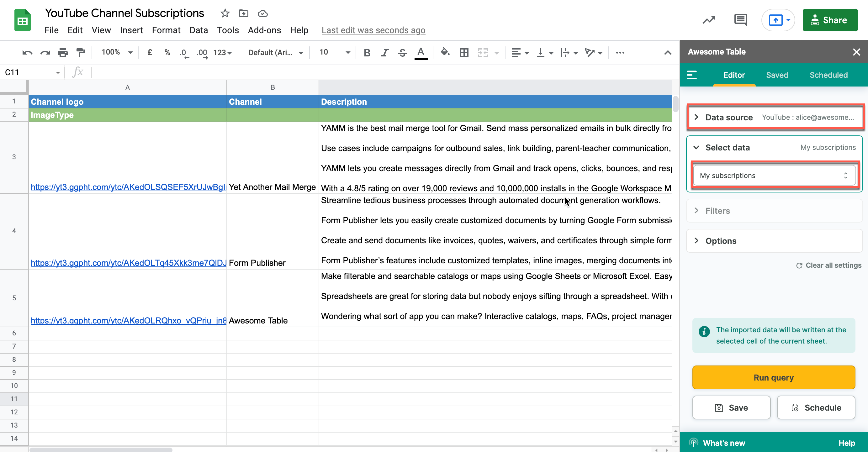Viewport: 868px width, 452px height.
Task: Toggle strikethrough formatting
Action: click(x=402, y=53)
